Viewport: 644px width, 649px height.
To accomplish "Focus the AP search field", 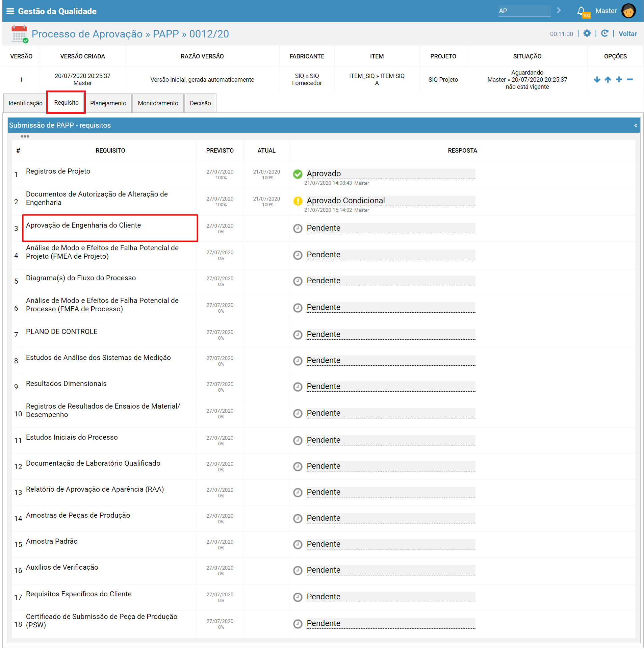I will [524, 11].
